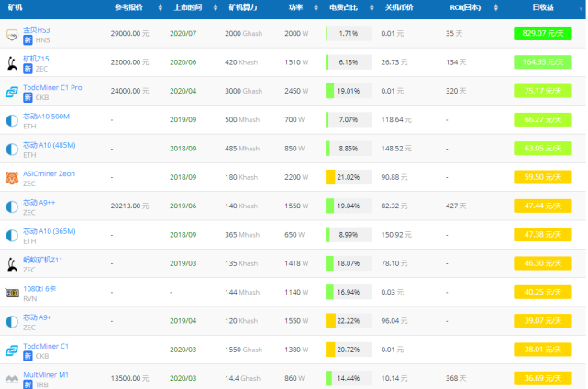The image size is (588, 389).
Task: Click the 关机币价 column header
Action: (x=399, y=7)
